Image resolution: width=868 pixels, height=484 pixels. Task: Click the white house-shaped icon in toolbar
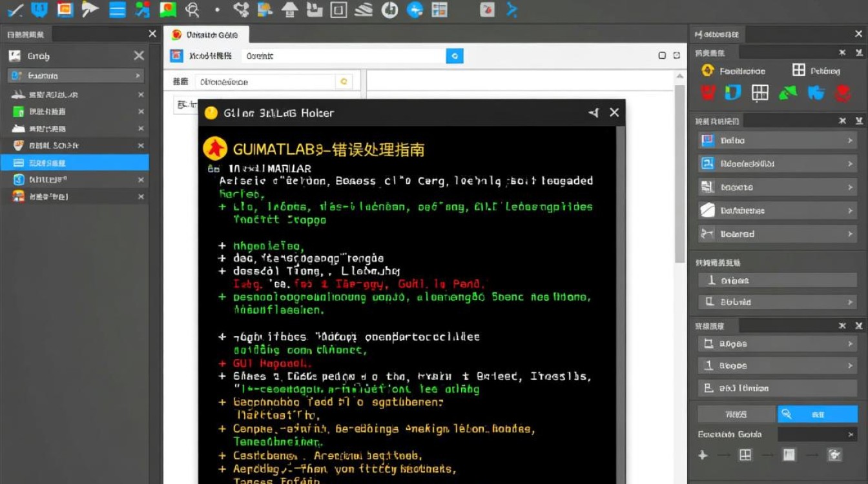point(290,9)
